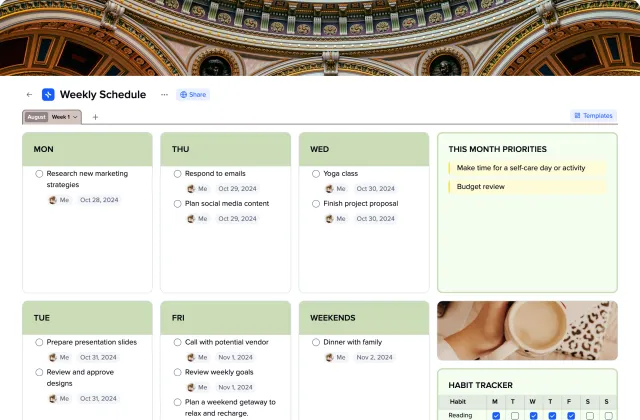Click the WED column header

(x=364, y=149)
